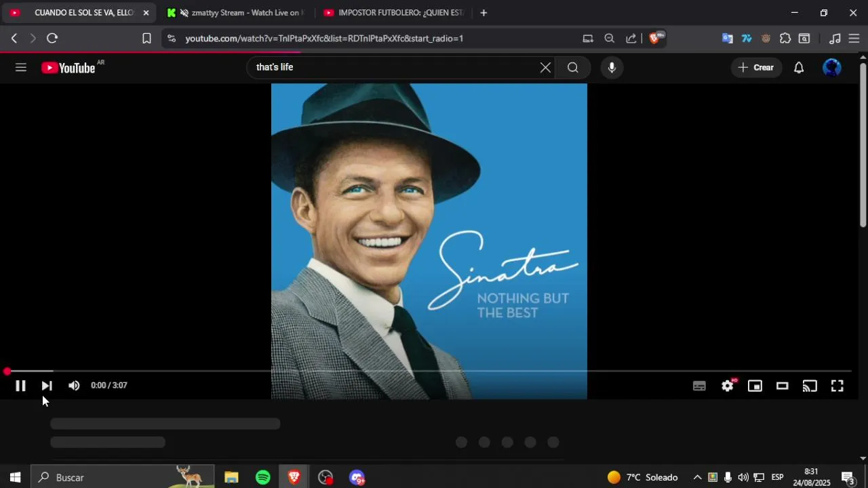Open network settings in tray

(759, 477)
